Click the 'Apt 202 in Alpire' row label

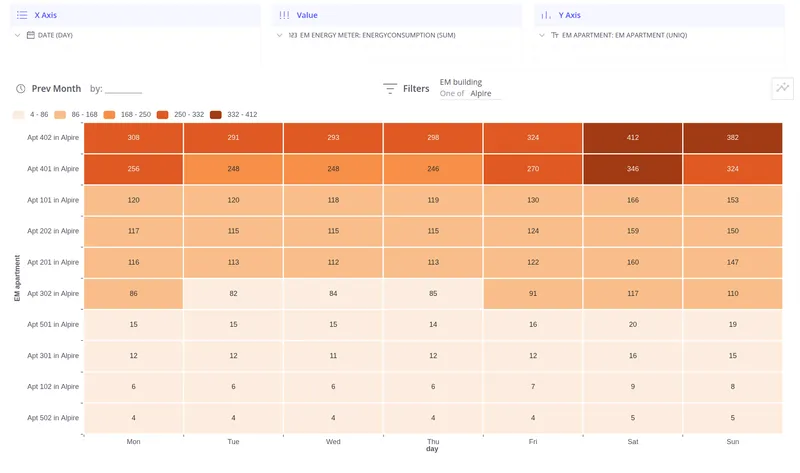(53, 231)
